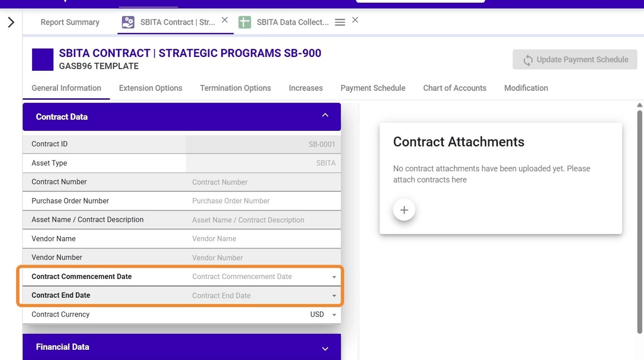Switch to the SBITA Data Collection tab

pos(292,23)
